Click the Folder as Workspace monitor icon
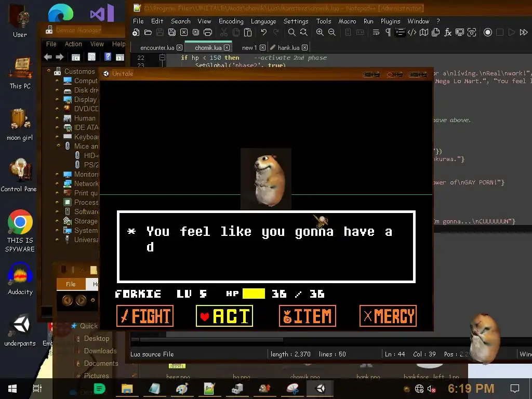The width and height of the screenshot is (532, 399). click(x=460, y=32)
